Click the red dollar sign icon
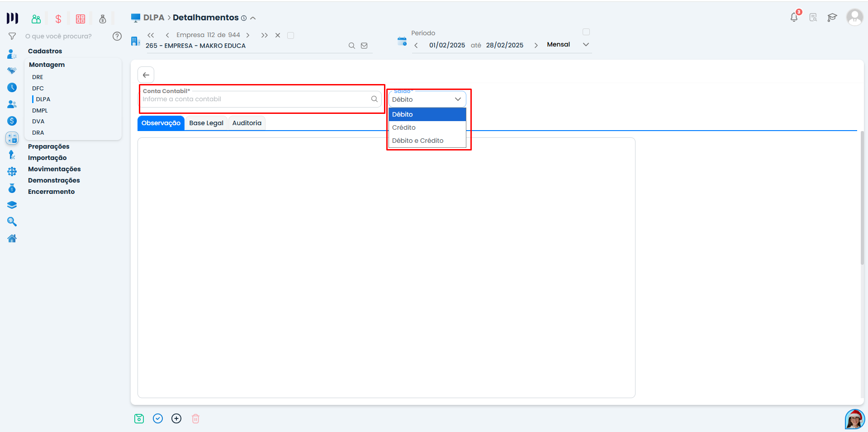Viewport: 868px width, 432px height. [58, 19]
